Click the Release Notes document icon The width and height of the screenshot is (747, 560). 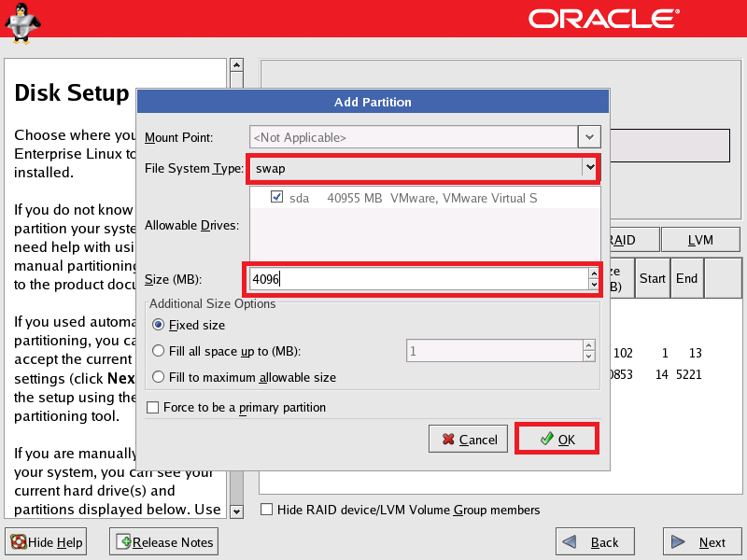pyautogui.click(x=123, y=541)
